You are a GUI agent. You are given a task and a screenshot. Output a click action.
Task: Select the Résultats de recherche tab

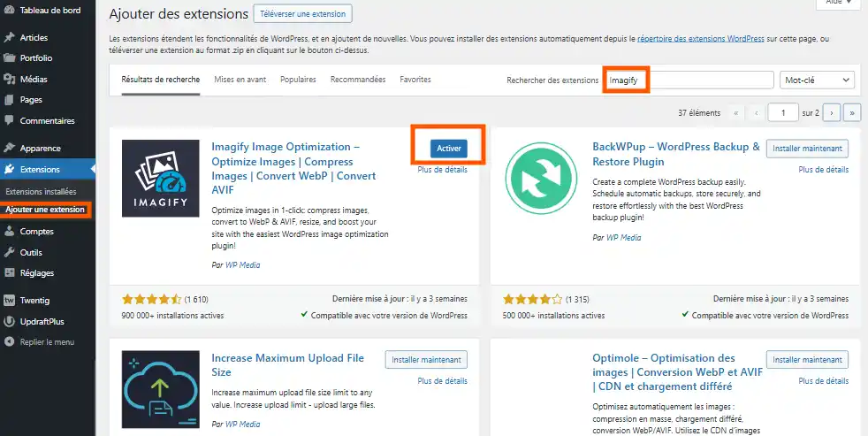[x=161, y=80]
